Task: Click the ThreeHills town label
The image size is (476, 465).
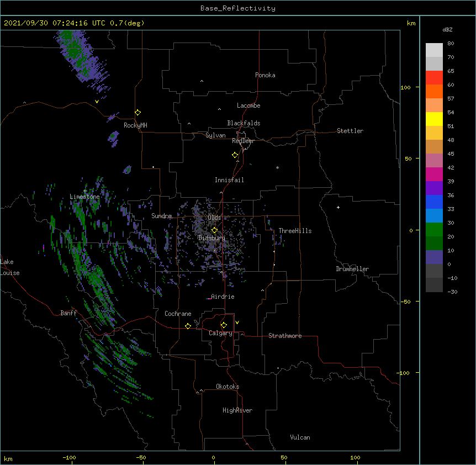Action: tap(295, 231)
